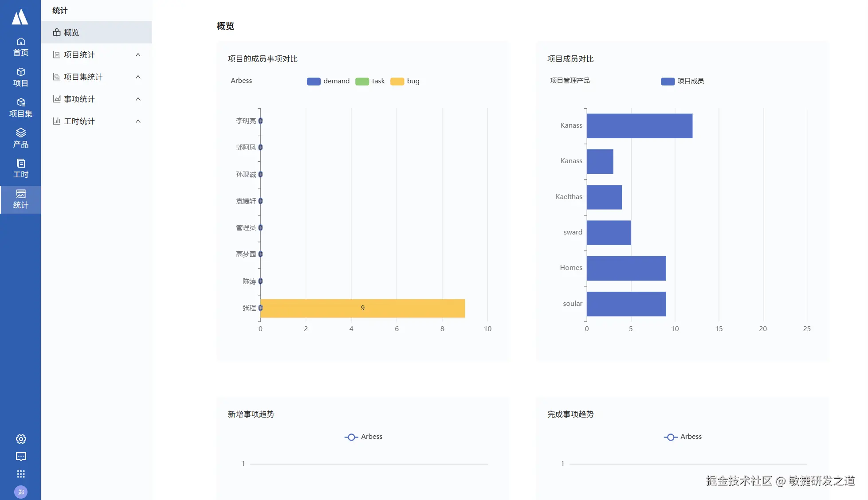This screenshot has width=868, height=500.
Task: Collapse the 工时统计 menu chevron
Action: point(138,121)
